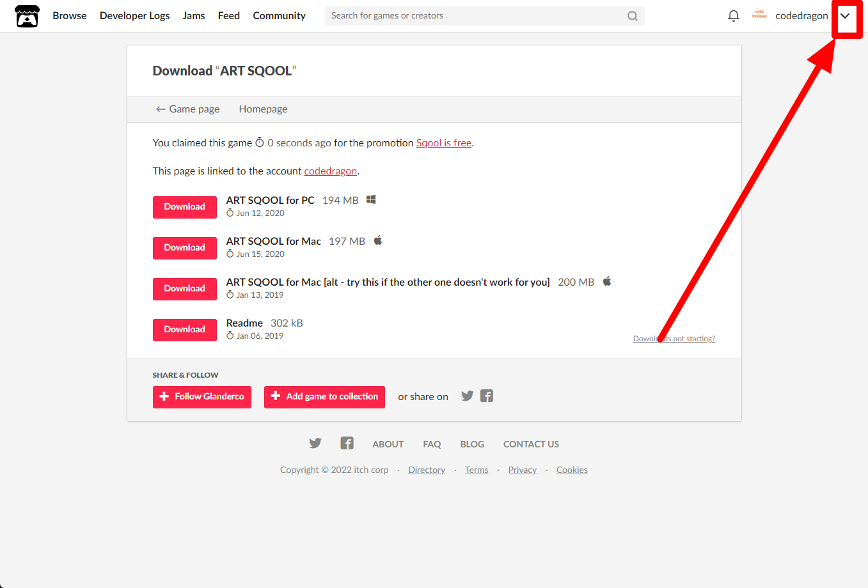The image size is (868, 588).
Task: Open the ABOUT footer link
Action: click(x=388, y=444)
